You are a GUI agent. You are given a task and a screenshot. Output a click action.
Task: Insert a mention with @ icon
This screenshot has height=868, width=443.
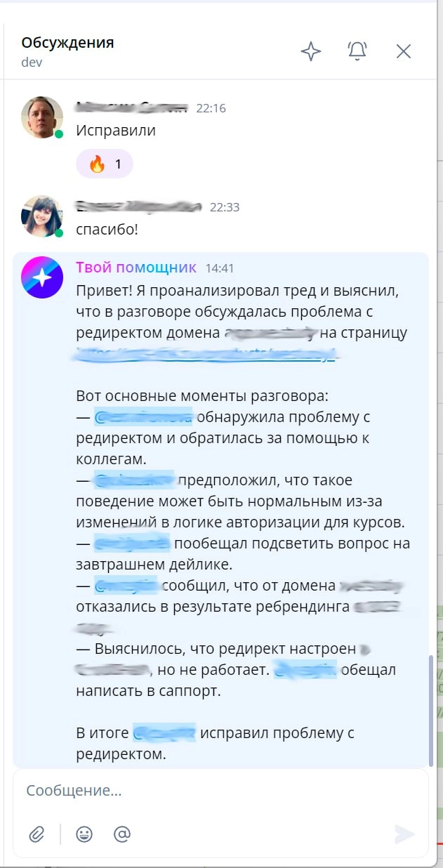tap(122, 834)
